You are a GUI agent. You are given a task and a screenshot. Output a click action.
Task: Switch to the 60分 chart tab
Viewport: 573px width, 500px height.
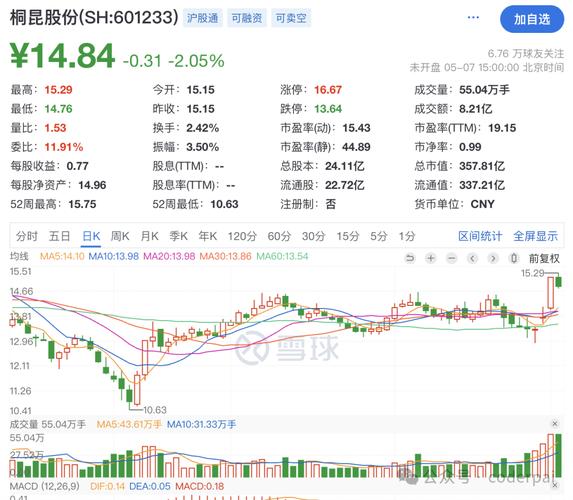[279, 236]
